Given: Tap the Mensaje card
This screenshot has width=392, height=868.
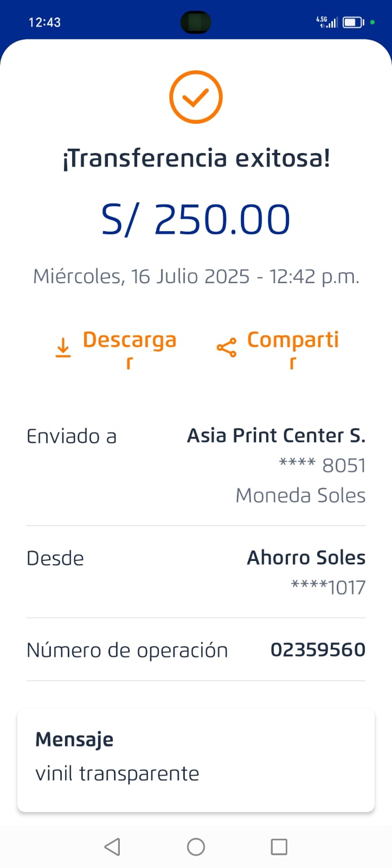Looking at the screenshot, I should click(x=196, y=759).
